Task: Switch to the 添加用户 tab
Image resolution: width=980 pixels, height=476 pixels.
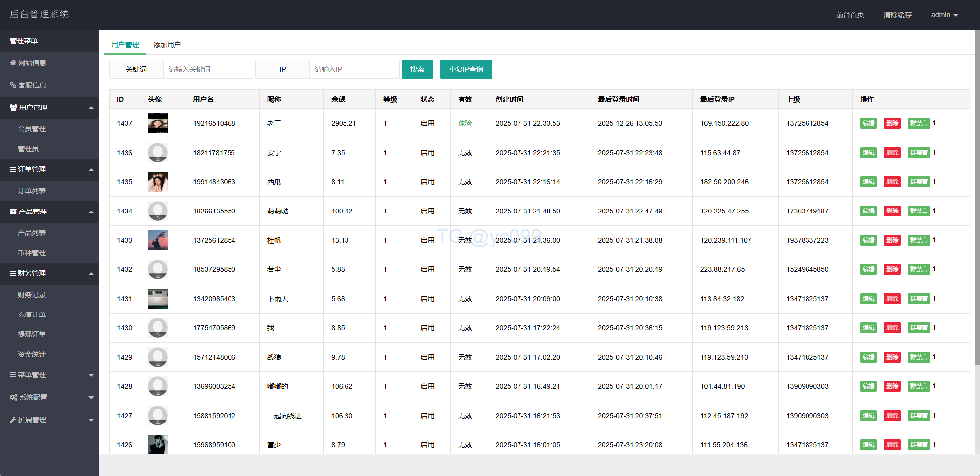Action: click(167, 45)
